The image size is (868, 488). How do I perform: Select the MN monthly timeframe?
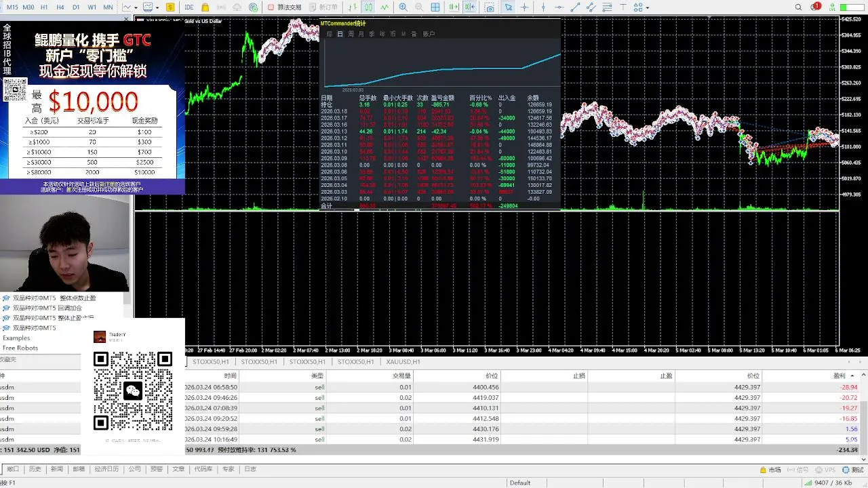pyautogui.click(x=108, y=7)
